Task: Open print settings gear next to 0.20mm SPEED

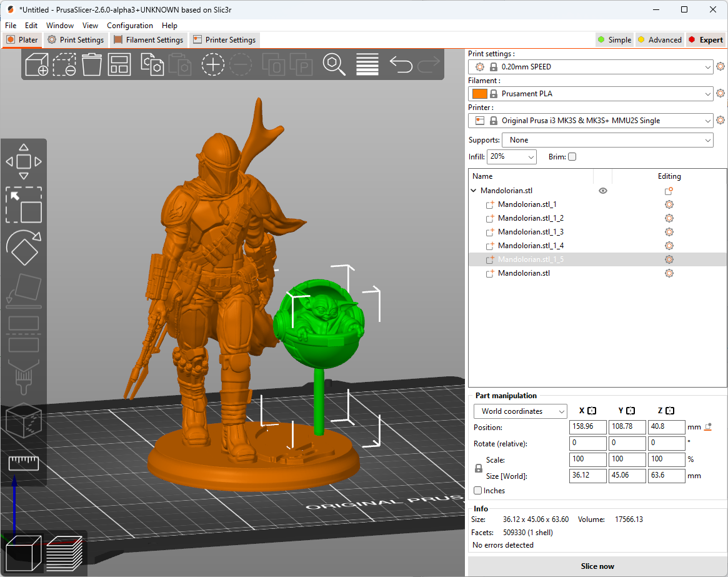Action: tap(720, 66)
